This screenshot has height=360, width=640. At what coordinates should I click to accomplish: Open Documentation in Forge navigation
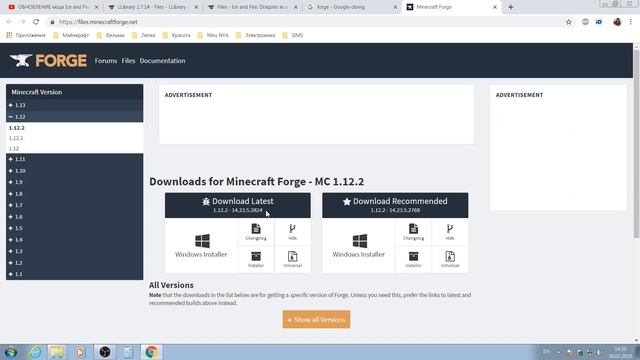162,61
